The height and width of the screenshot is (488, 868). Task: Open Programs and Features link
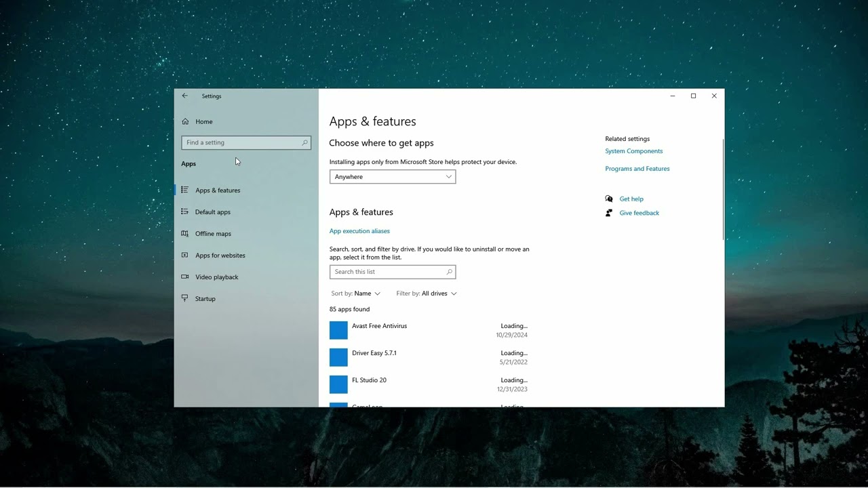tap(637, 169)
